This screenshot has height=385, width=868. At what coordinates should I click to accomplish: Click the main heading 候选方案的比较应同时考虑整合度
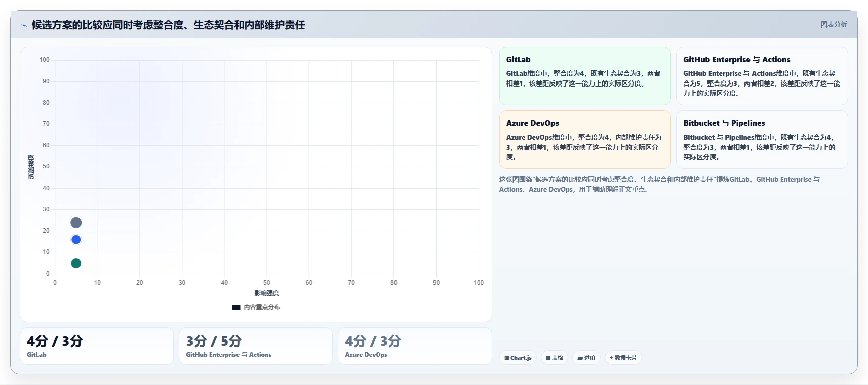click(x=168, y=25)
